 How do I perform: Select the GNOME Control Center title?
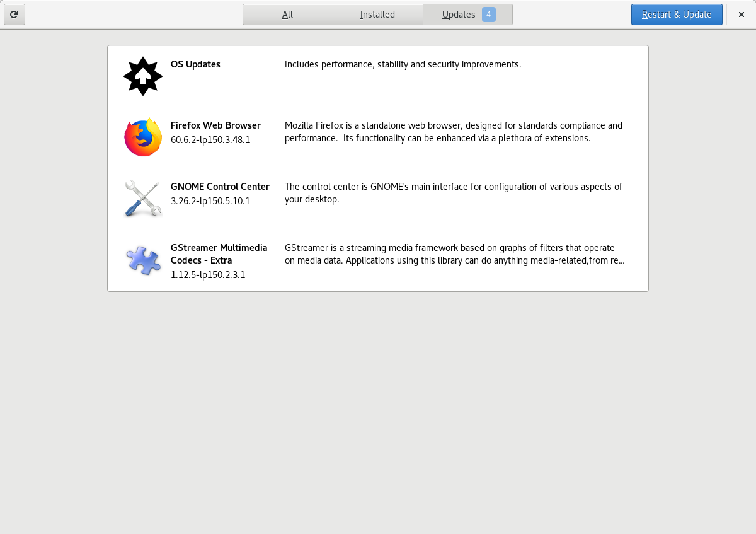(220, 187)
